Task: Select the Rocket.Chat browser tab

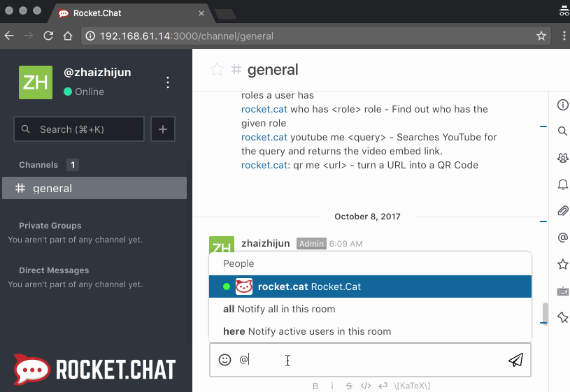Action: coord(131,13)
